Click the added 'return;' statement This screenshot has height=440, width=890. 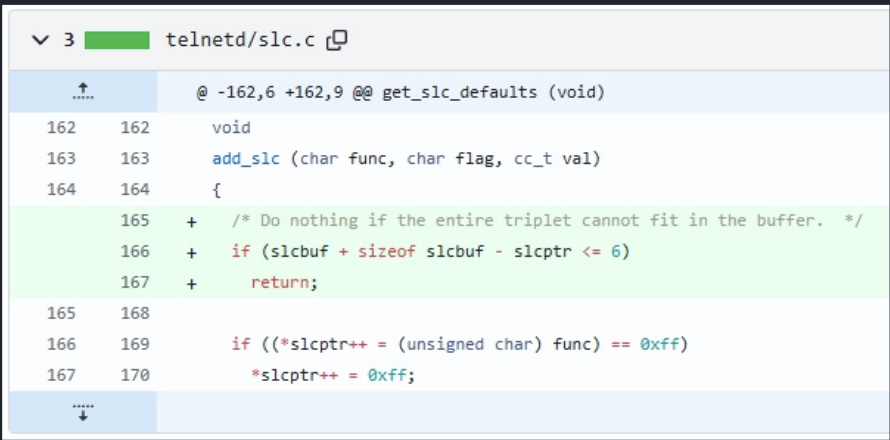pyautogui.click(x=284, y=282)
